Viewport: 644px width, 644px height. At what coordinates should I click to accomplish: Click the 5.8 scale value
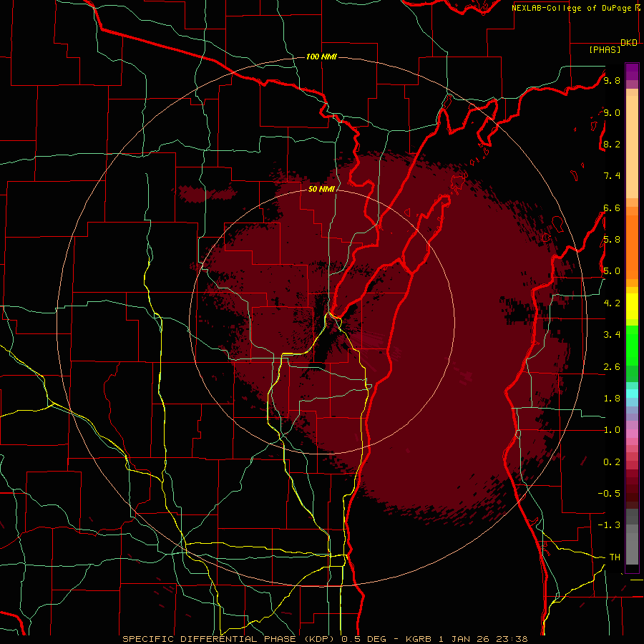coord(612,240)
